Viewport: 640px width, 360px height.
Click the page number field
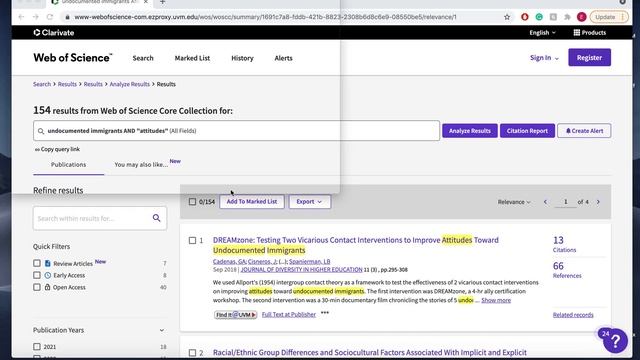point(565,202)
